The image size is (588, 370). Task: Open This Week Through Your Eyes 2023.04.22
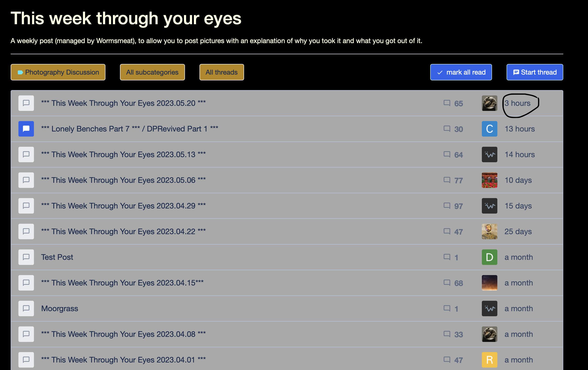tap(123, 231)
